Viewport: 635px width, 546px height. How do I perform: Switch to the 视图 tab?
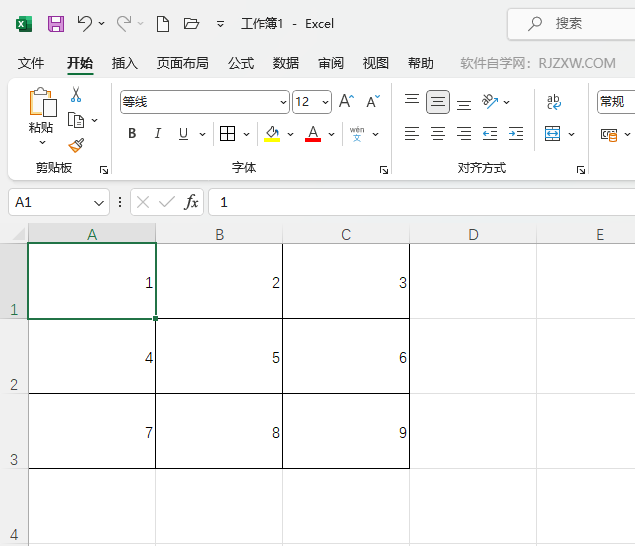click(x=376, y=63)
